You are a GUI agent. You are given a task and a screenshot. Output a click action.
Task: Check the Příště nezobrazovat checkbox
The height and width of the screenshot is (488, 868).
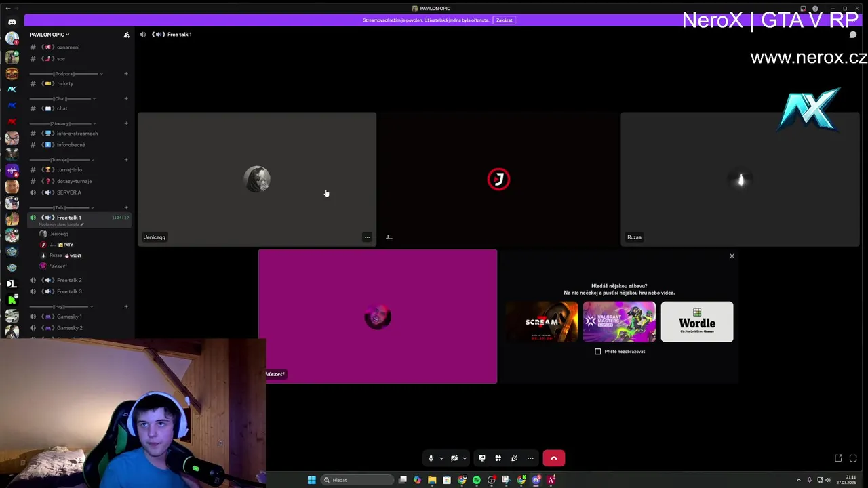(597, 352)
